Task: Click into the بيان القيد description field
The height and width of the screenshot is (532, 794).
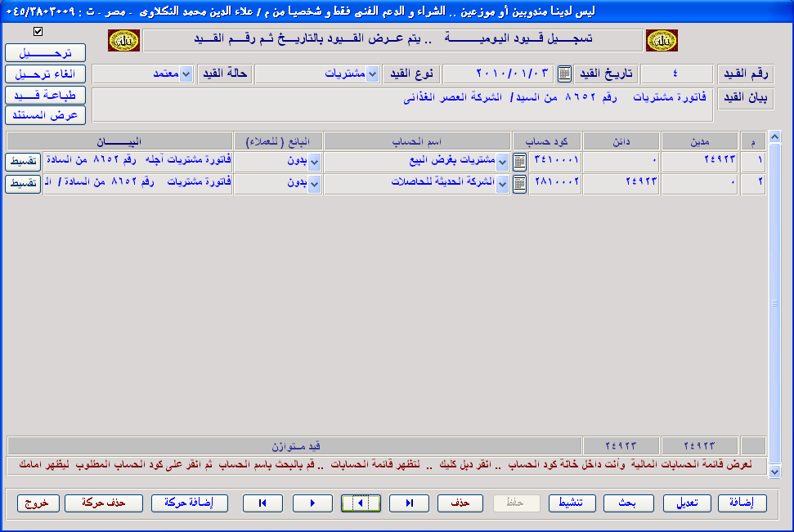Action: [401, 105]
